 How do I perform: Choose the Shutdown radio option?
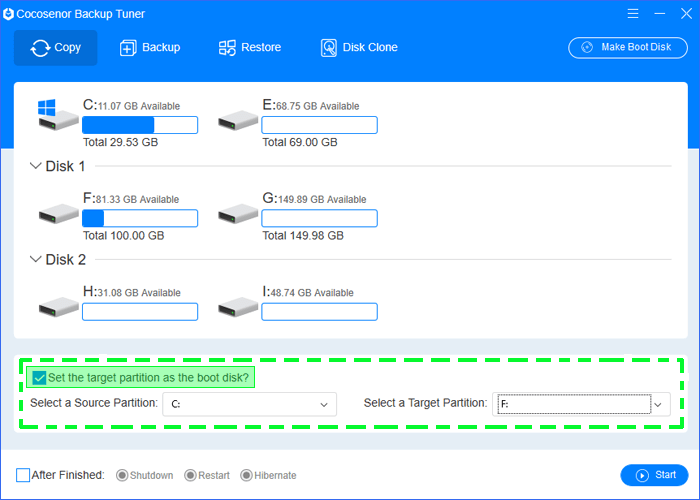(x=121, y=475)
